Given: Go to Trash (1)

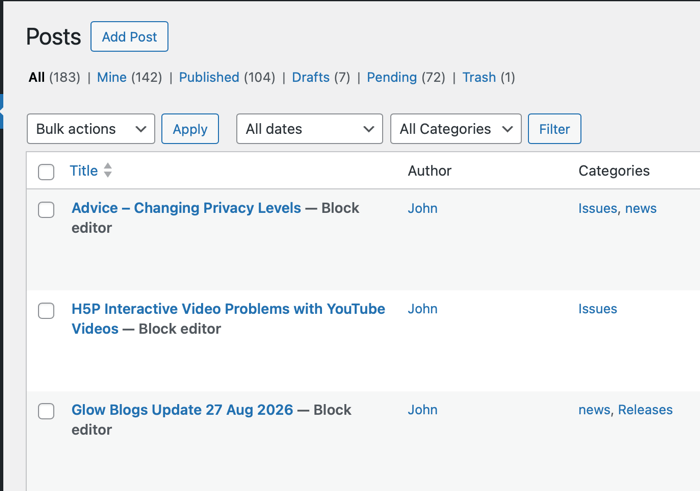Looking at the screenshot, I should (488, 77).
